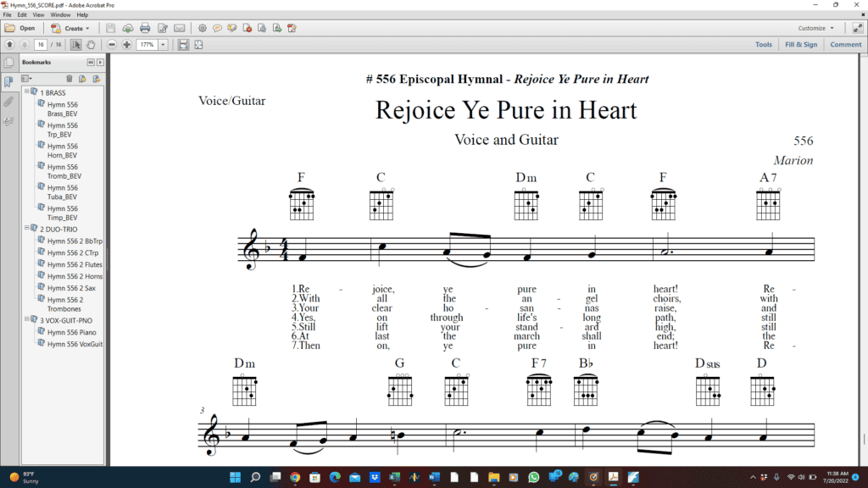Screen dimensions: 868x488
Task: Select the Hand pan tool
Action: [91, 44]
